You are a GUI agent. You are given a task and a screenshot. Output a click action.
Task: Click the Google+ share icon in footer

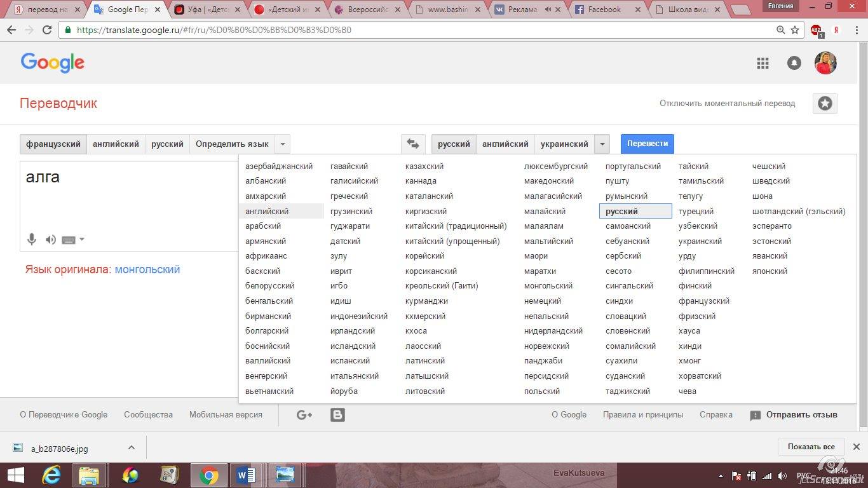pos(304,415)
